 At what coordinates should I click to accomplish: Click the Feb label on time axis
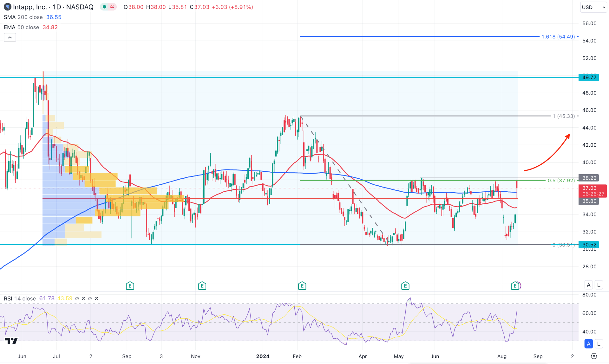297,356
